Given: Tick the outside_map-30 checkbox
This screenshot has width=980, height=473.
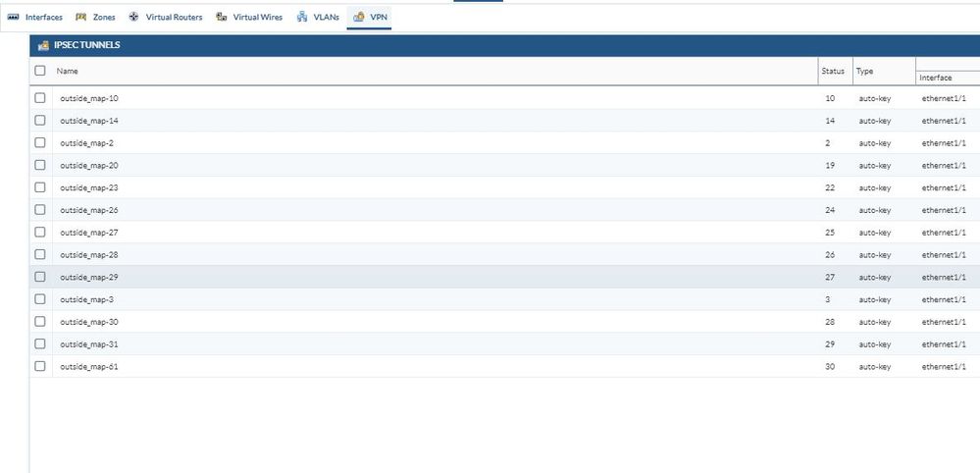Looking at the screenshot, I should click(40, 321).
